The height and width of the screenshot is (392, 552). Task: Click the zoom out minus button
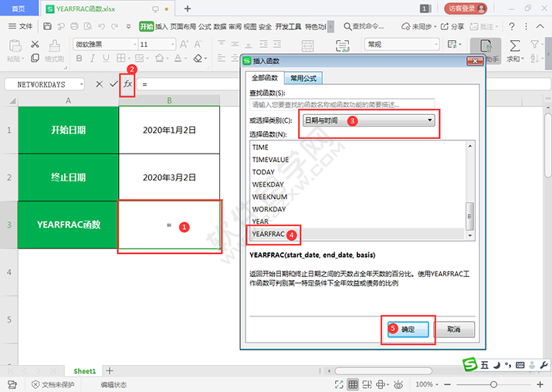447,384
